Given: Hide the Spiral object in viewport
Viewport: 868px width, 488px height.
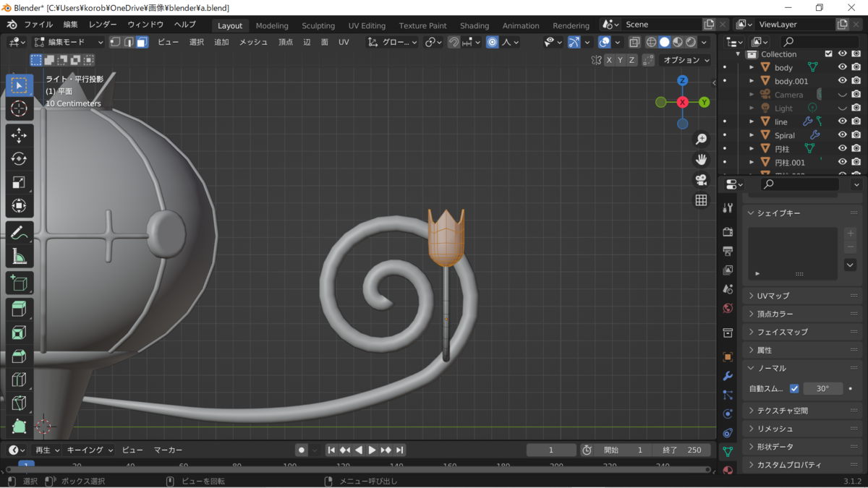Looking at the screenshot, I should pyautogui.click(x=842, y=134).
